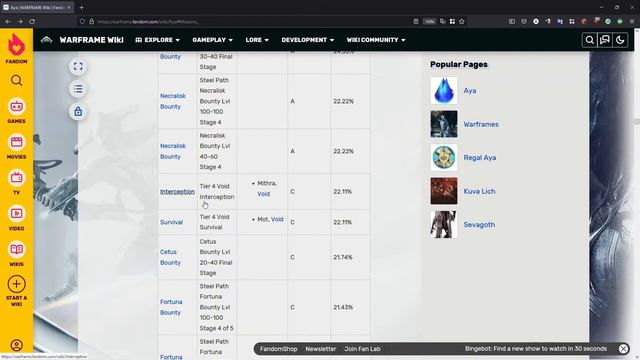Screen dimensions: 640x360
Task: Expand article to fullscreen width
Action: [x=78, y=66]
